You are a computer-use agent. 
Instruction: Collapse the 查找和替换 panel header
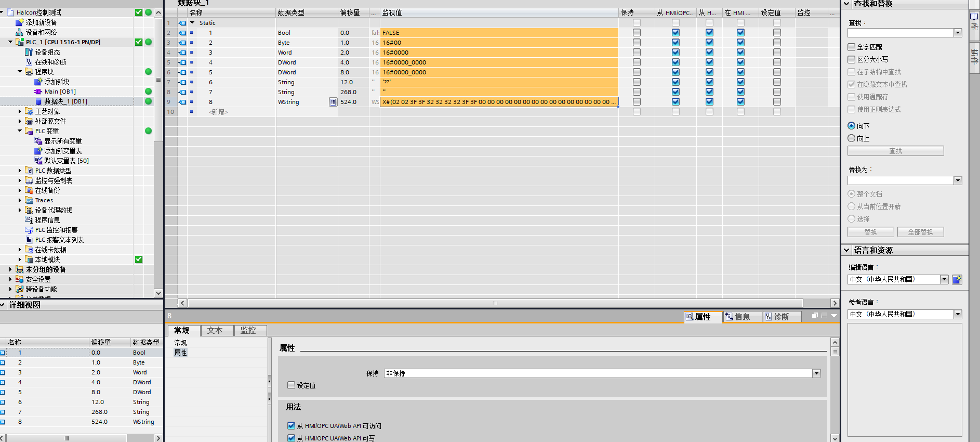click(x=846, y=4)
